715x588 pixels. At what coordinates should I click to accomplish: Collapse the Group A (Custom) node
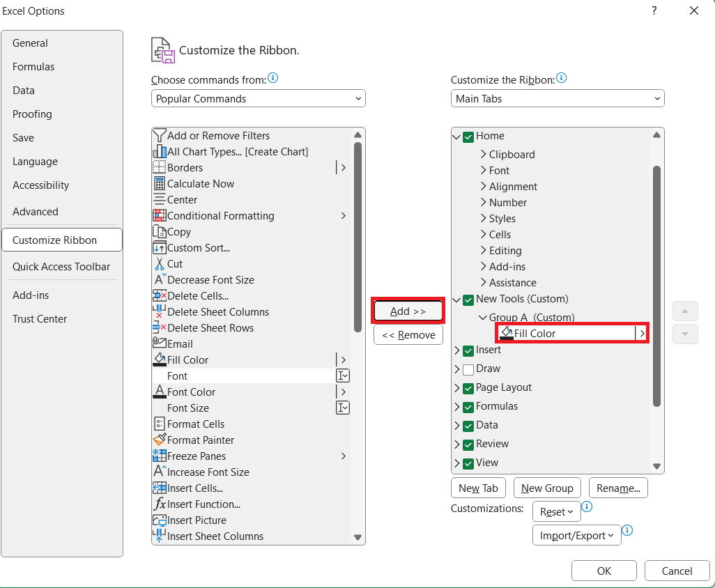coord(483,317)
